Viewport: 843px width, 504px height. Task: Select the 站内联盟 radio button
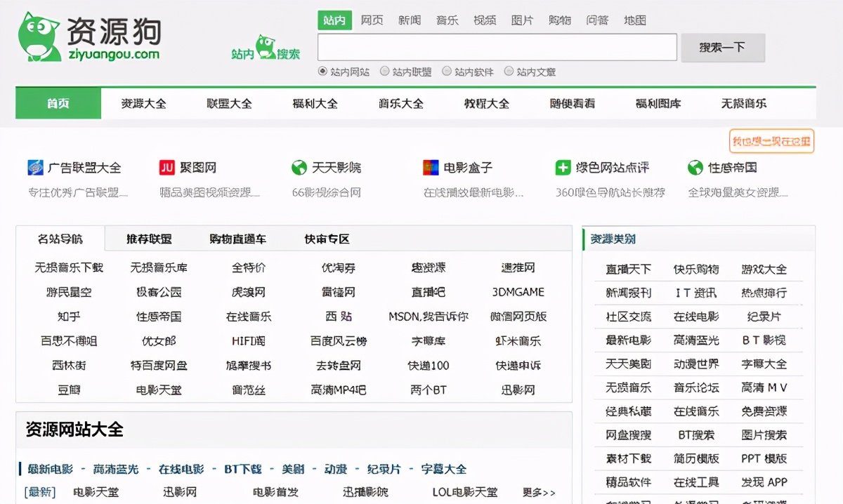(x=384, y=71)
